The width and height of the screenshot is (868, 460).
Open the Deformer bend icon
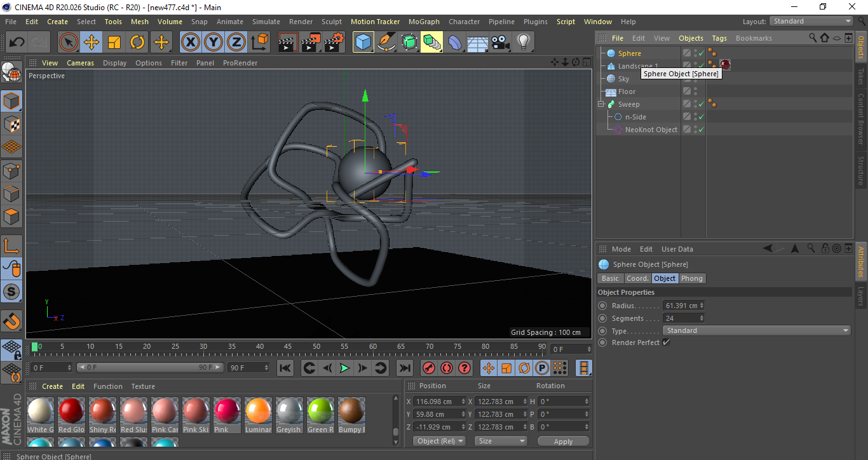tap(455, 43)
